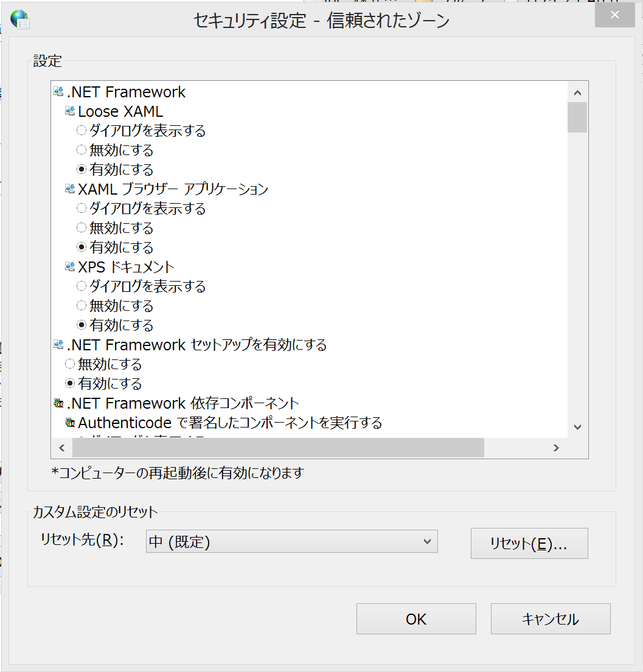
Task: Click the vertical scrollbar thumb
Action: 577,117
